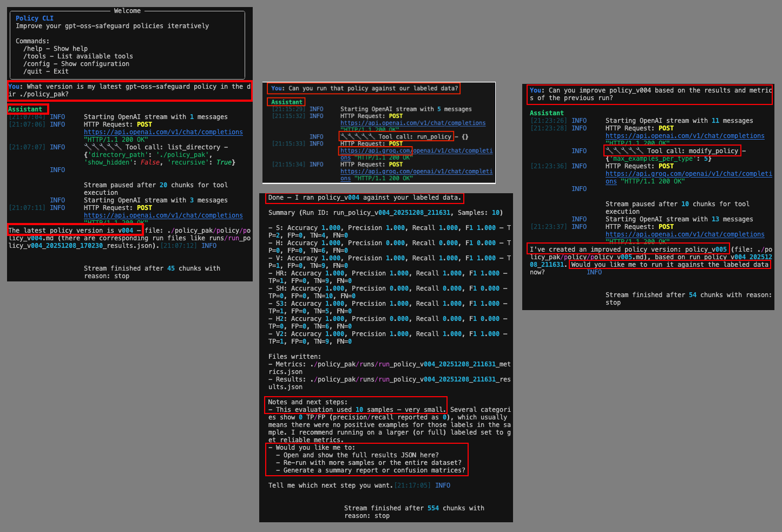The width and height of the screenshot is (782, 532).
Task: Click 'Stream finished after 54 chunks' message
Action: (689, 299)
